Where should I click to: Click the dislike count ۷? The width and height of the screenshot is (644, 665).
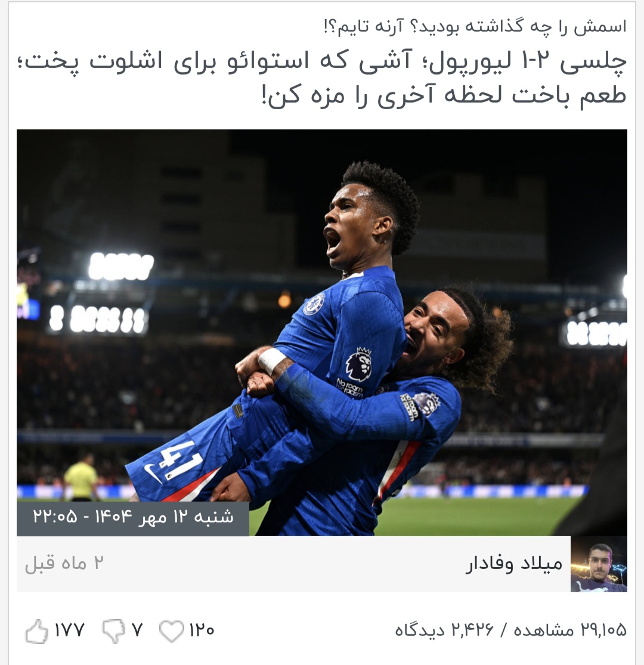coord(137,630)
